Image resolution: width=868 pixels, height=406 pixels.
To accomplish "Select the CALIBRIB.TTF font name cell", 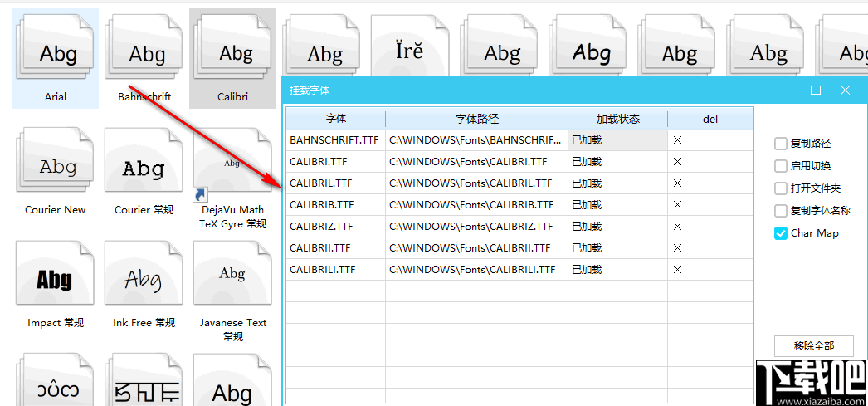I will [x=336, y=205].
